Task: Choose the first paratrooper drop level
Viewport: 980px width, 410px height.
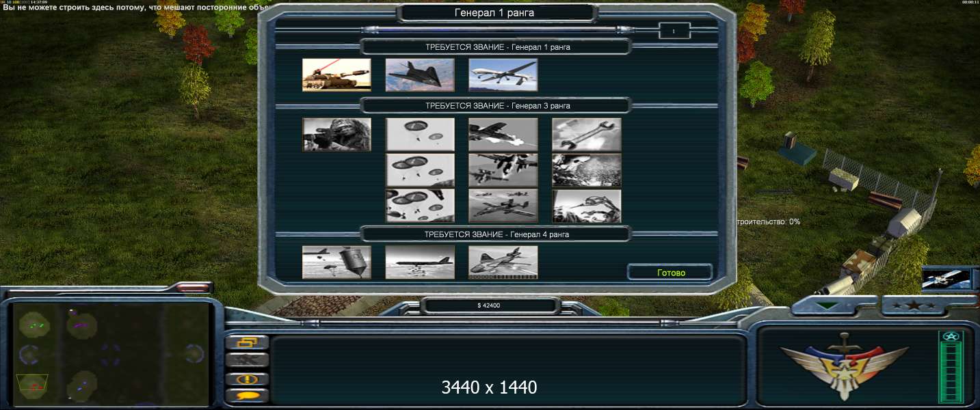Action: (x=420, y=134)
